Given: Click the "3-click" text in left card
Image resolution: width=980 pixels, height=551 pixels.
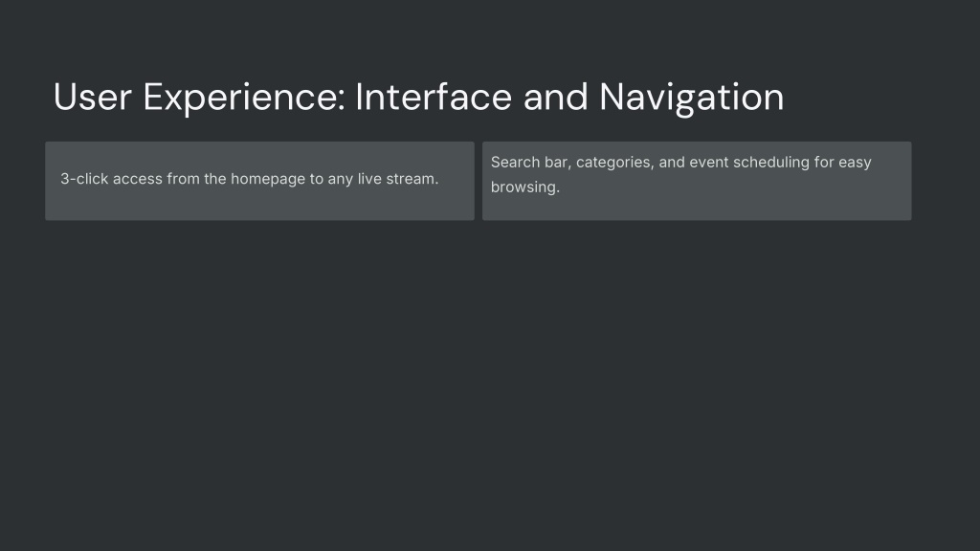Looking at the screenshot, I should coord(84,179).
